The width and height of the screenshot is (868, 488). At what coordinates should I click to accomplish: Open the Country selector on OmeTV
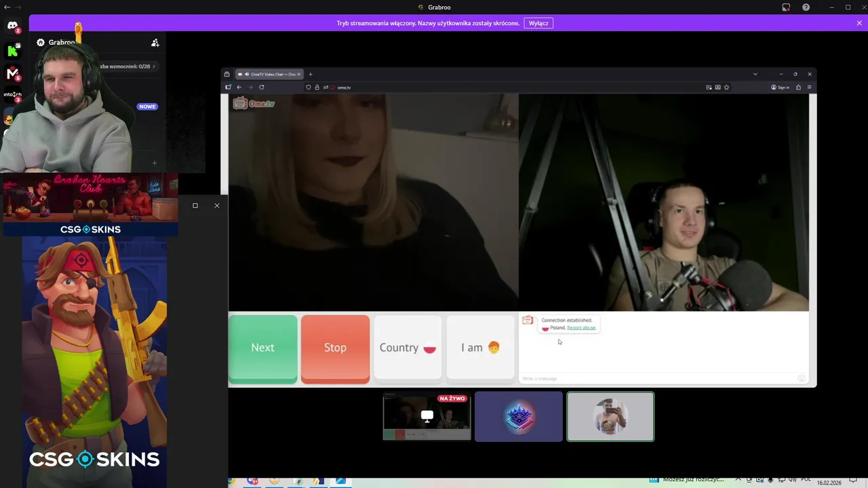click(408, 348)
